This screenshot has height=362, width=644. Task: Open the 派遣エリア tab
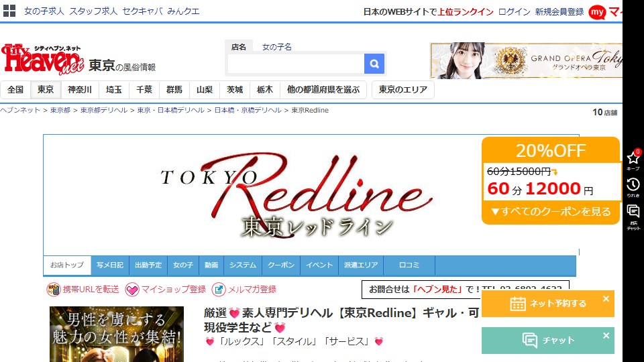[361, 265]
